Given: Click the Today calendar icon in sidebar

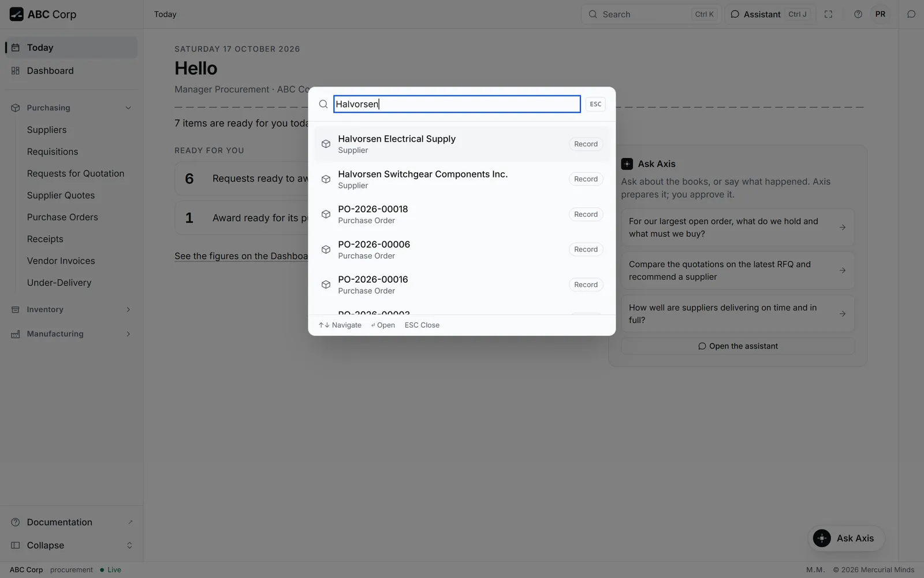Looking at the screenshot, I should pyautogui.click(x=16, y=48).
